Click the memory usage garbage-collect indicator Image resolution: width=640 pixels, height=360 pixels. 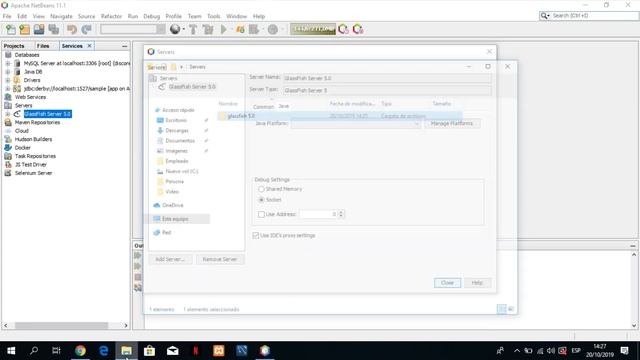pos(313,29)
